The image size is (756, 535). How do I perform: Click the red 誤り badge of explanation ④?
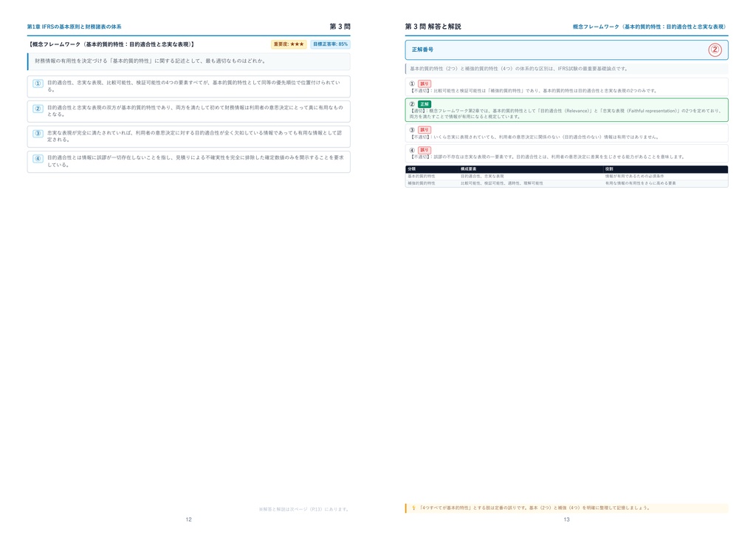(x=425, y=150)
